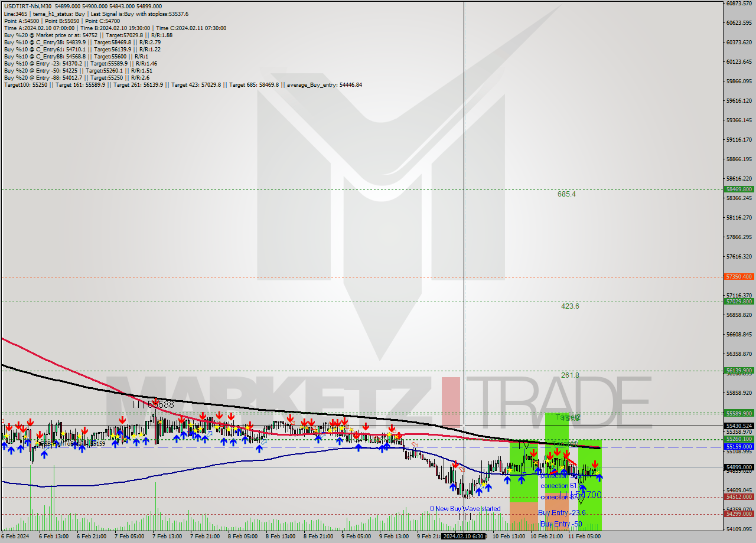The width and height of the screenshot is (756, 543).
Task: Click the green 55260.100 price tag
Action: tap(738, 439)
